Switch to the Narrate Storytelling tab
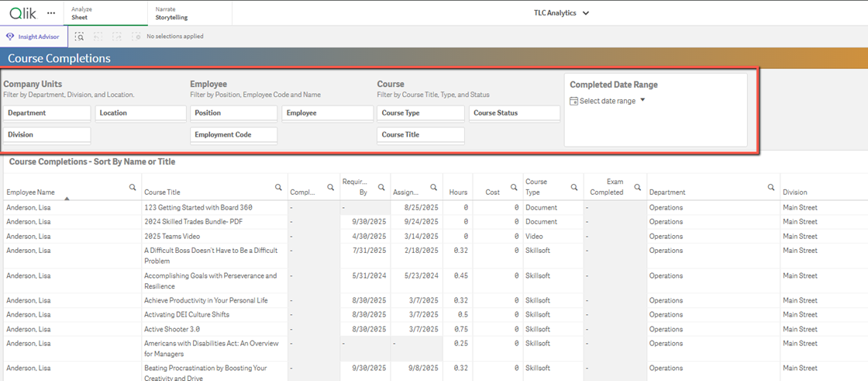 point(171,13)
